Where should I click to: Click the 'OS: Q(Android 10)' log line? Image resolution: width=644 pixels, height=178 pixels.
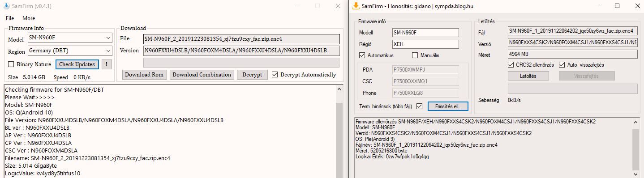29,112
